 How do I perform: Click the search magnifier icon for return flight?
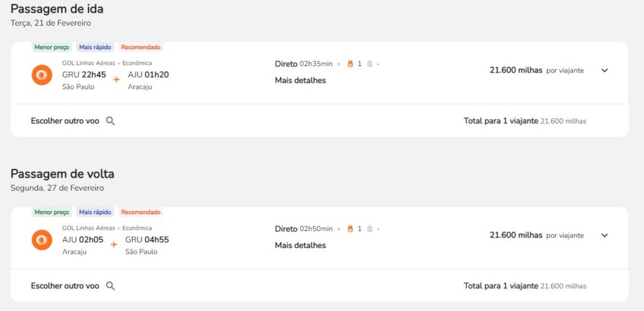pyautogui.click(x=111, y=286)
